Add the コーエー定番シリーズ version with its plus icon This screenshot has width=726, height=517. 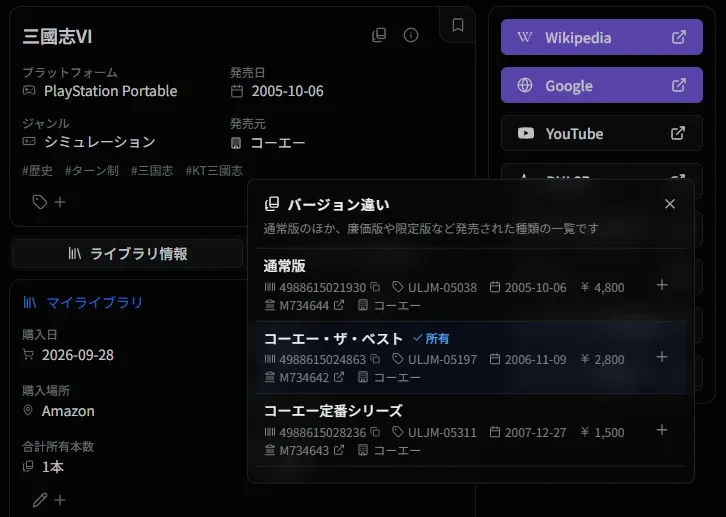pyautogui.click(x=662, y=430)
